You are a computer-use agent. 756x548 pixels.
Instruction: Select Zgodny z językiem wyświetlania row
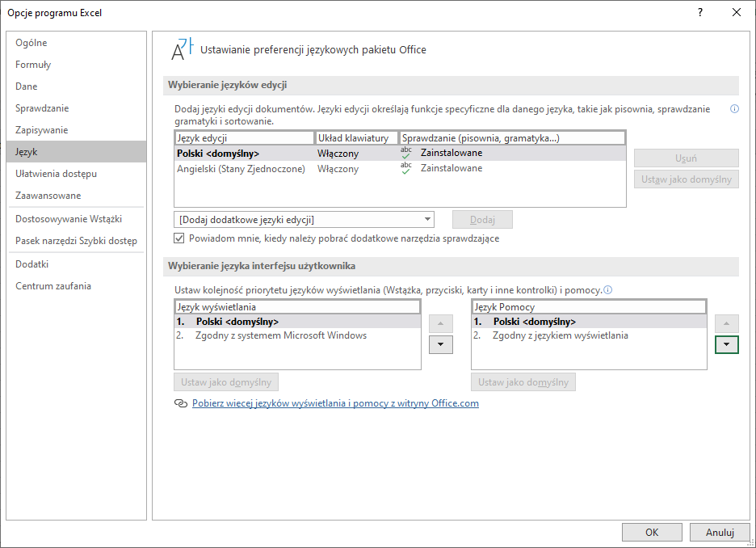point(589,335)
